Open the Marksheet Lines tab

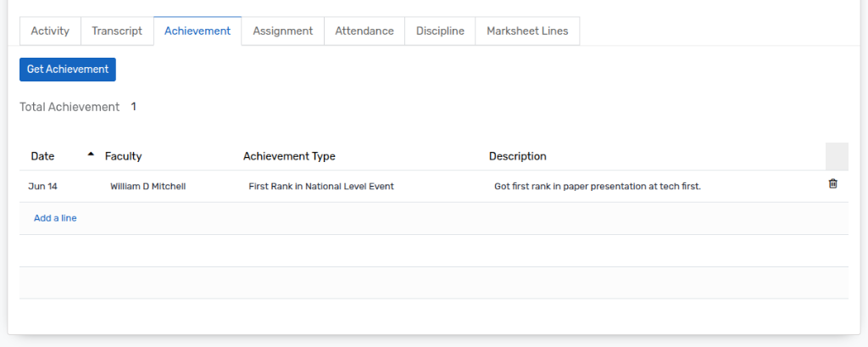pyautogui.click(x=527, y=31)
